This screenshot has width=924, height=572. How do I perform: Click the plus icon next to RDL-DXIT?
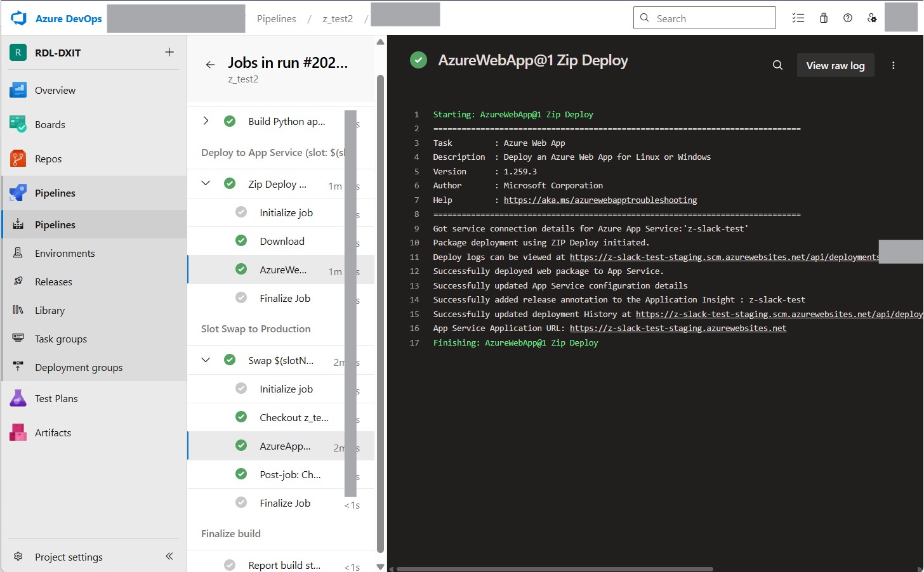(x=169, y=52)
